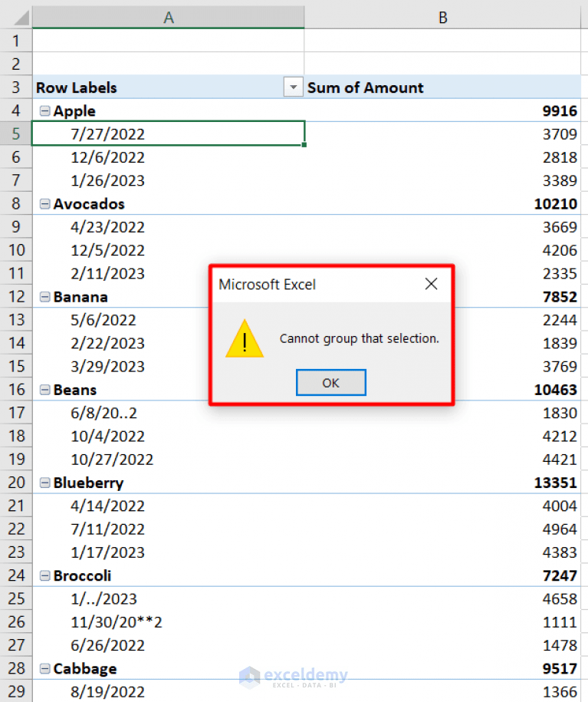Collapse the Beans group
Viewport: 588px width, 702px height.
click(44, 390)
